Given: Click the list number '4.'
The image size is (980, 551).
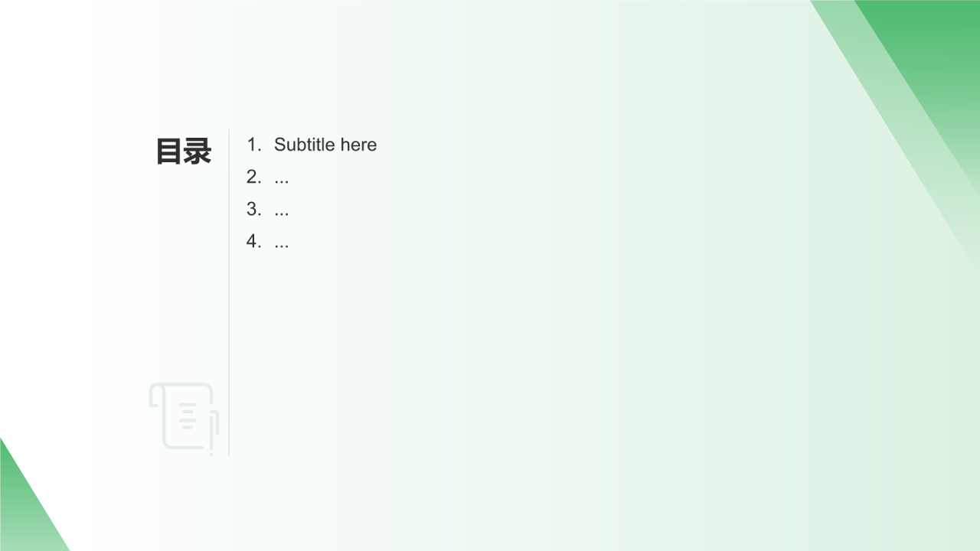Looking at the screenshot, I should point(254,241).
